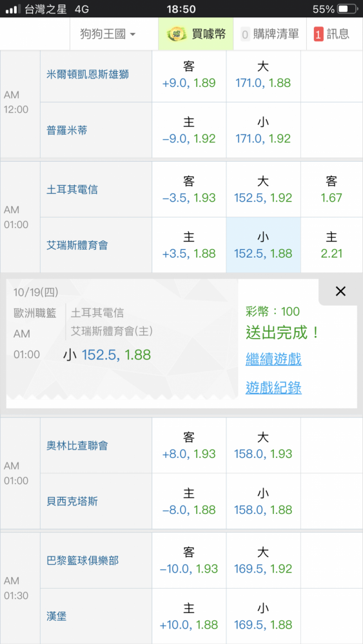363x644 pixels.
Task: Choose 大 169.5 for 巴黎籃球俱樂部
Action: pos(263,560)
